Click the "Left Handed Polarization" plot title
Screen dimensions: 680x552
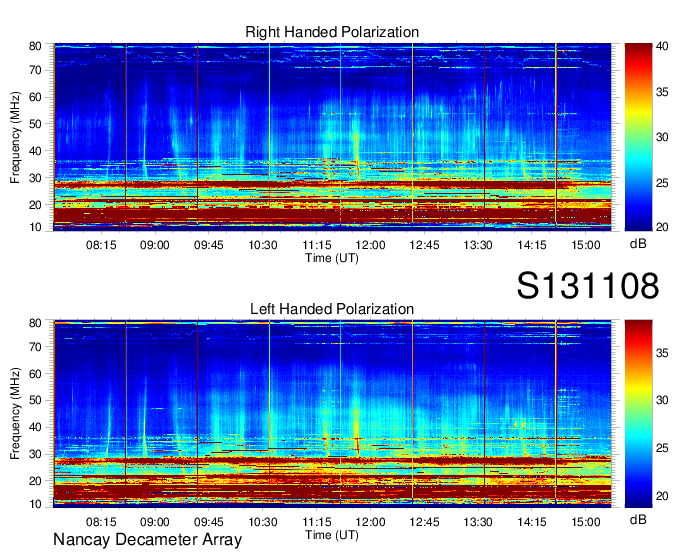(332, 309)
